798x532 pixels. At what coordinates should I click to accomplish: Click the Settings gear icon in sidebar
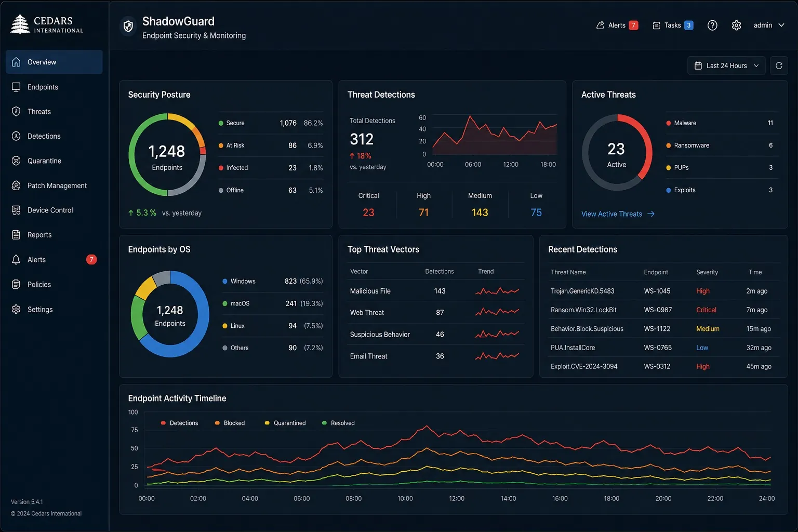[16, 309]
